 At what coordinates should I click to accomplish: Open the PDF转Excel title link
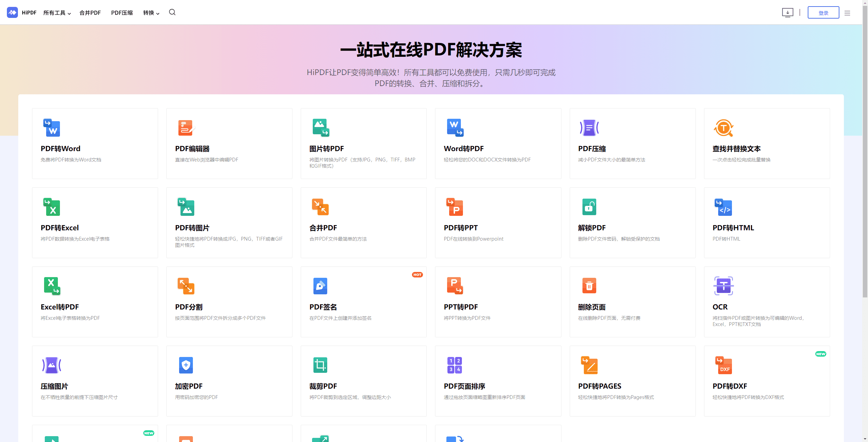[x=60, y=228]
